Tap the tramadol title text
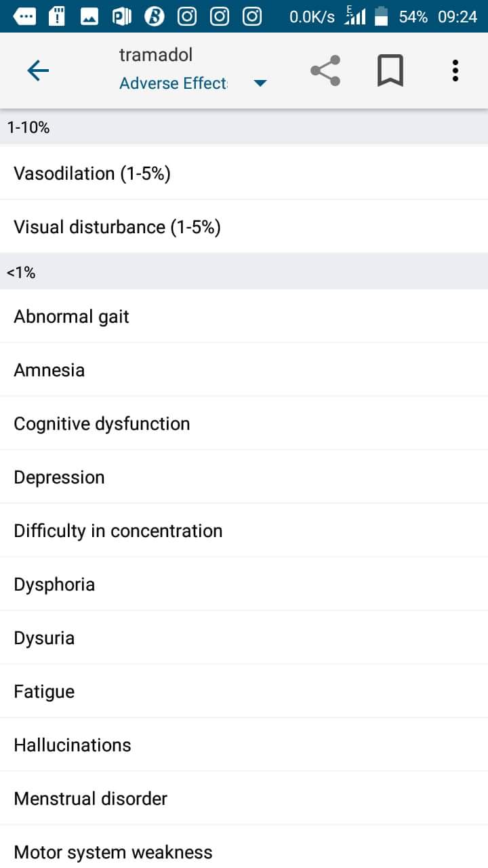The width and height of the screenshot is (488, 868). (x=156, y=55)
